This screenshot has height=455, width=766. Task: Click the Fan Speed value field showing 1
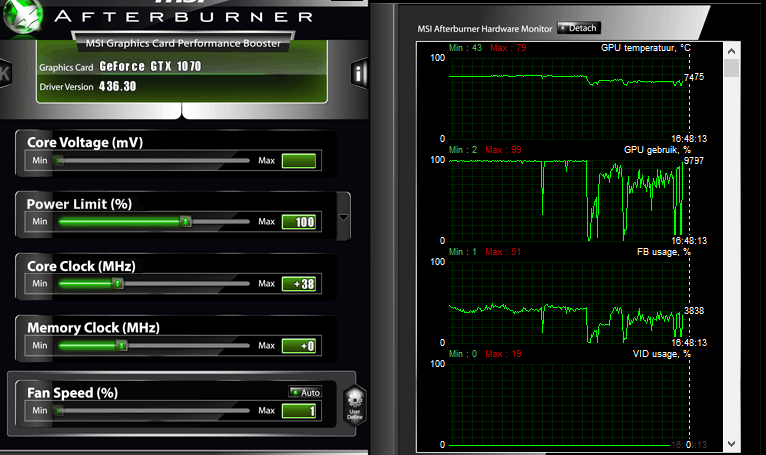pos(299,411)
